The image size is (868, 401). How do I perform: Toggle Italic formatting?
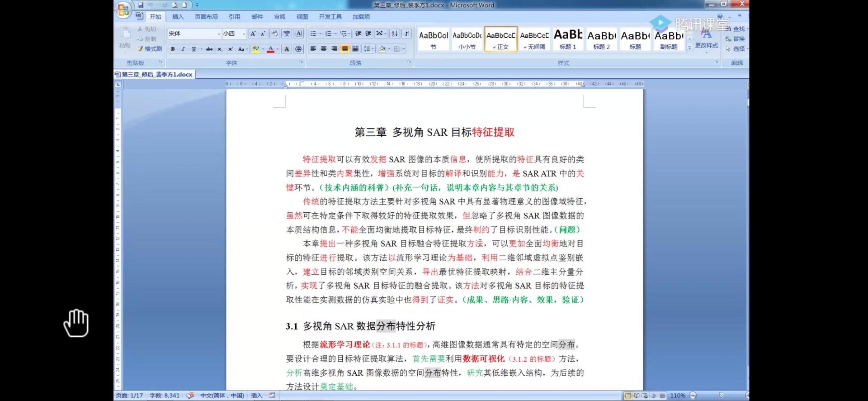(183, 49)
